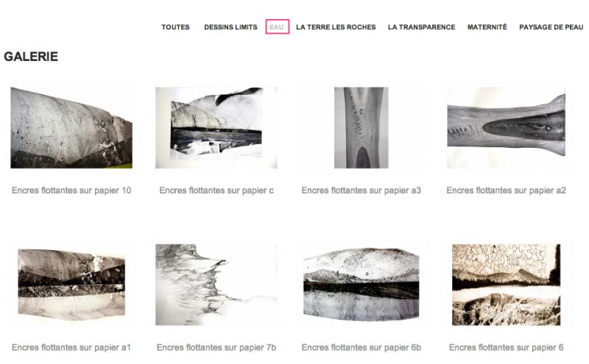589x364 pixels.
Task: Select the TOUTES filter tab
Action: (x=175, y=27)
